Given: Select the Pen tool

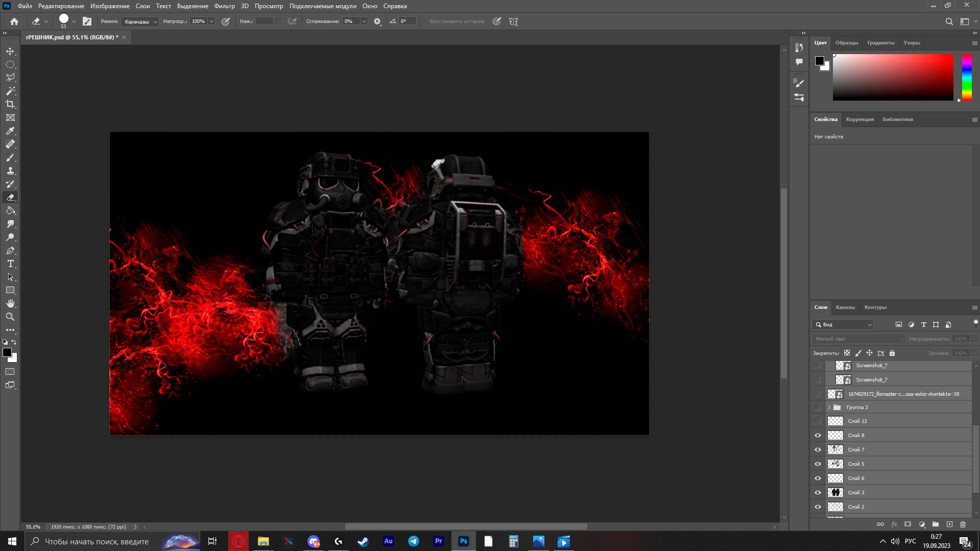Looking at the screenshot, I should [10, 250].
